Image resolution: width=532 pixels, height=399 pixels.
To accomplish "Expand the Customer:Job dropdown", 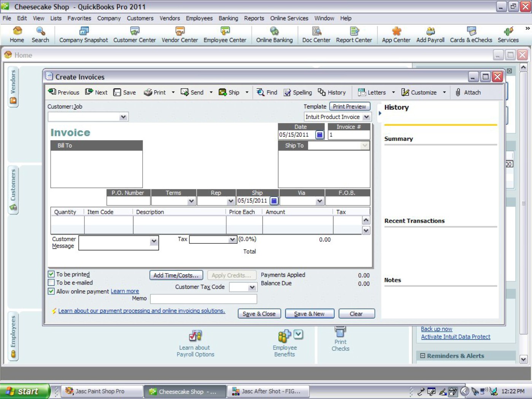I will tap(123, 117).
